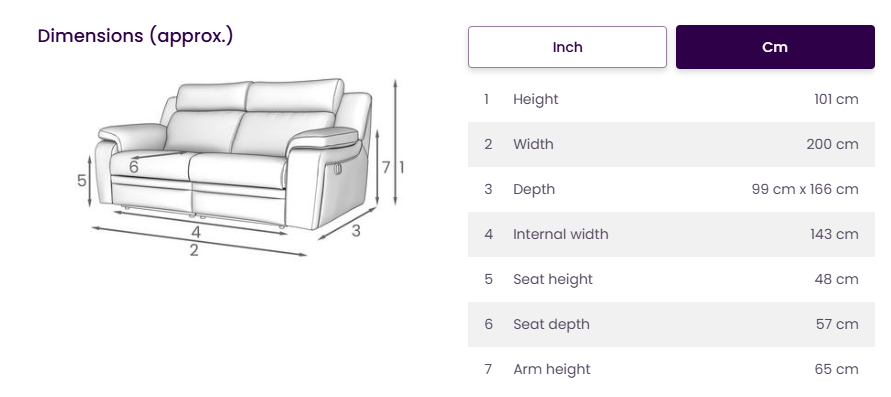
Task: Click the Dimensions (approx.) heading
Action: pyautogui.click(x=135, y=36)
